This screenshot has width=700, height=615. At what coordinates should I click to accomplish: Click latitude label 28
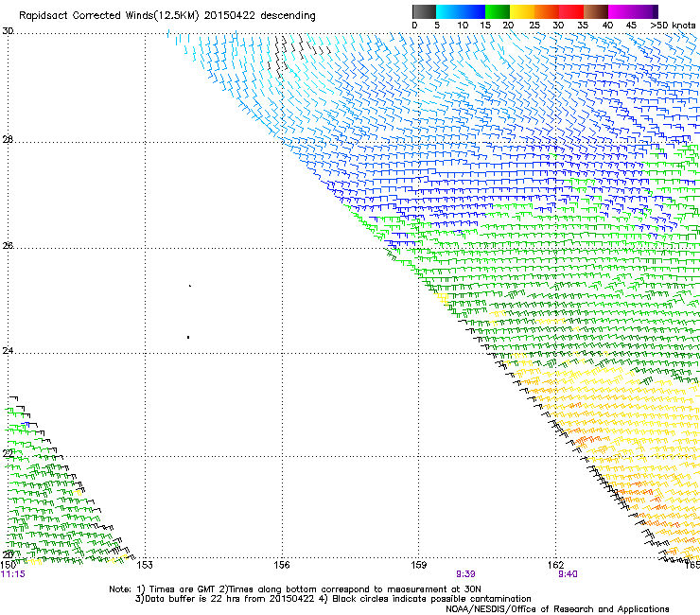[8, 140]
